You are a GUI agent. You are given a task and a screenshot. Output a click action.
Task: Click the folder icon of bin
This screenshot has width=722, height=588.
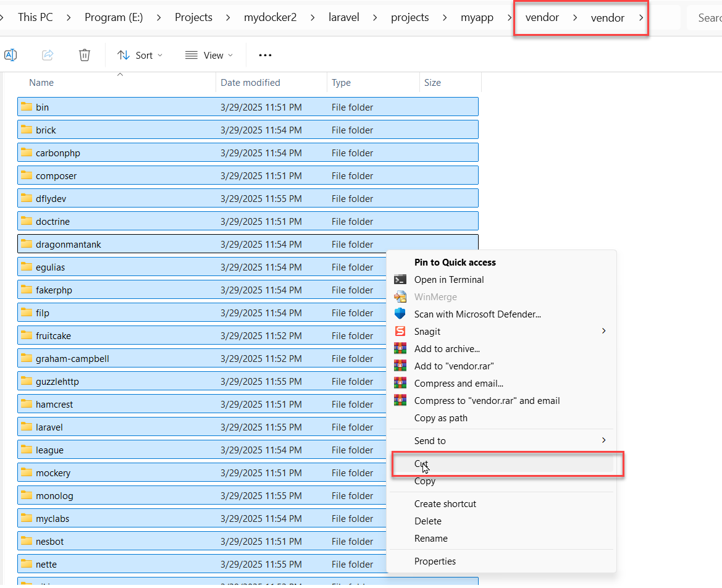27,107
